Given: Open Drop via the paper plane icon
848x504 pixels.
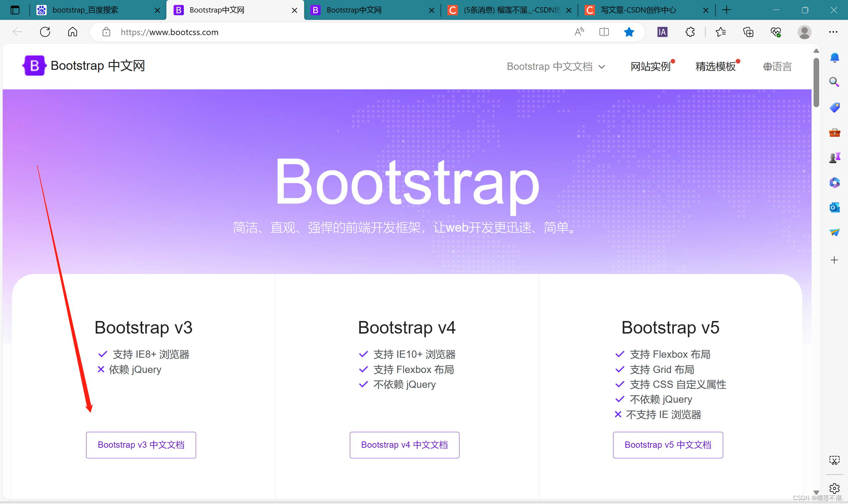Looking at the screenshot, I should coord(834,232).
